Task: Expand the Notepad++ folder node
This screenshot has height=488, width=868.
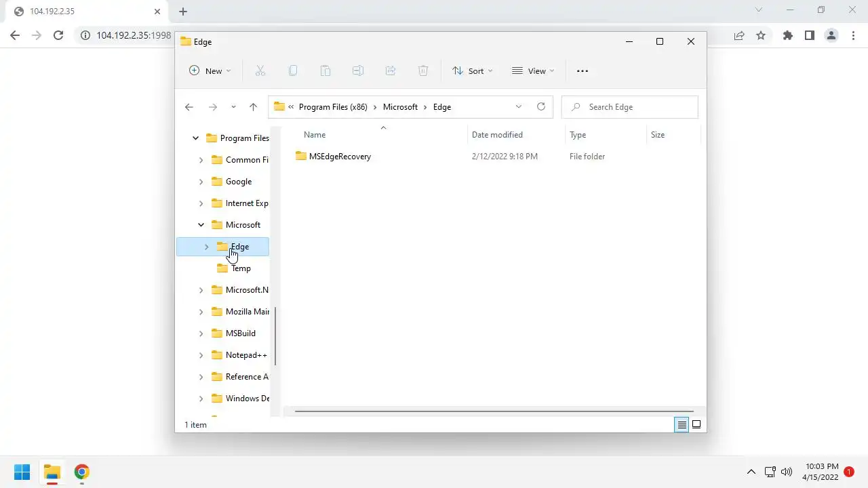Action: point(201,355)
